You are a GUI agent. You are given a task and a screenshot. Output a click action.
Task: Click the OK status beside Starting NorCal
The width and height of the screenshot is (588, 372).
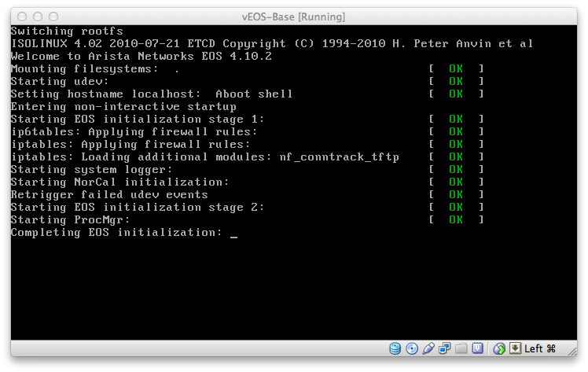(x=456, y=182)
